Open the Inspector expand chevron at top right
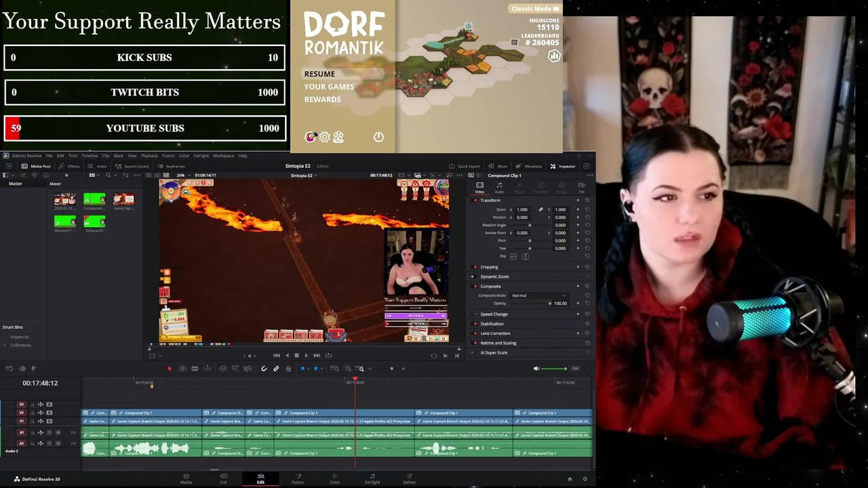 (586, 166)
